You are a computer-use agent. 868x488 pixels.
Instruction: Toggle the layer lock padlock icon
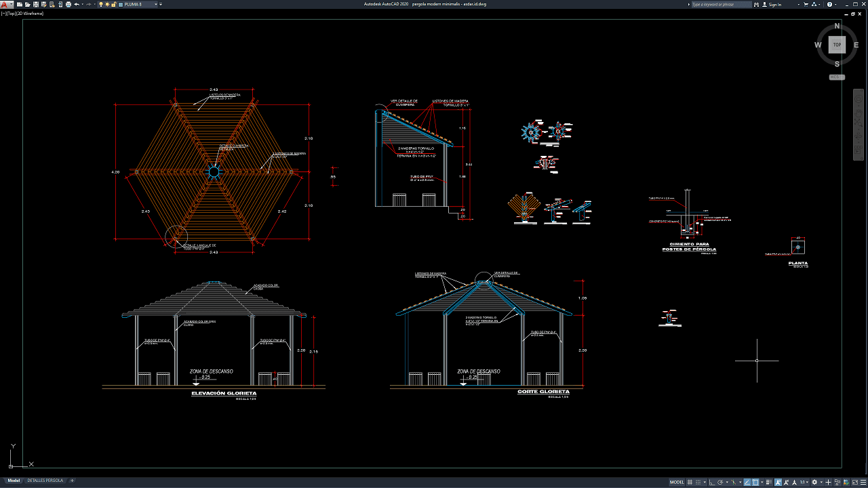113,4
